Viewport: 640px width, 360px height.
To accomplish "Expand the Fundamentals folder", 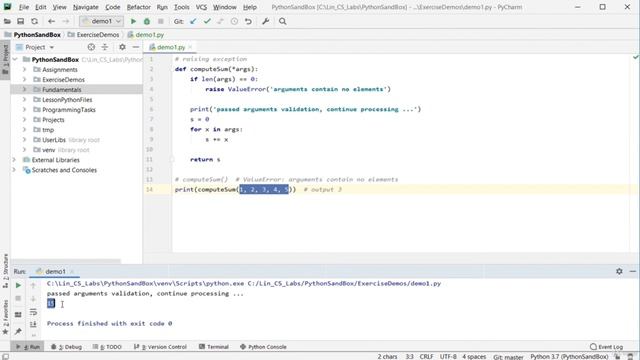I will click(24, 89).
